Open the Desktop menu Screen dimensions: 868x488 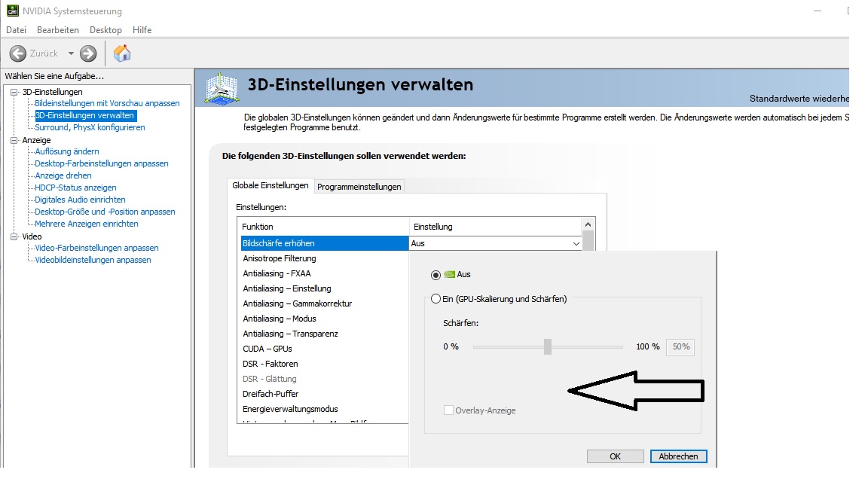tap(105, 30)
